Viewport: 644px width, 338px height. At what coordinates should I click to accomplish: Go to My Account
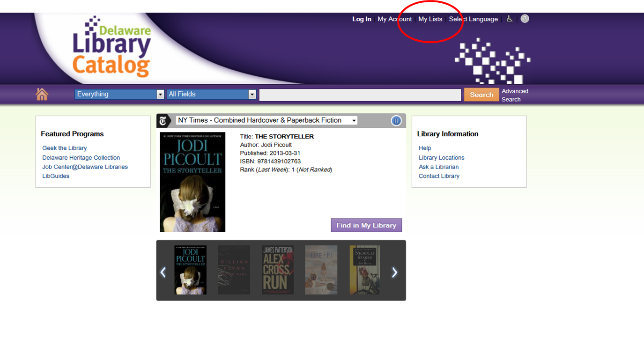(x=394, y=19)
